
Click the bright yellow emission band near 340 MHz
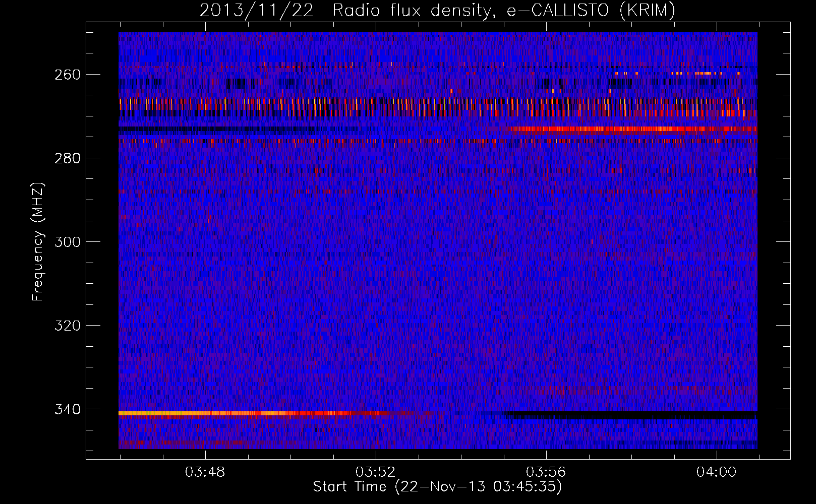tap(252, 413)
